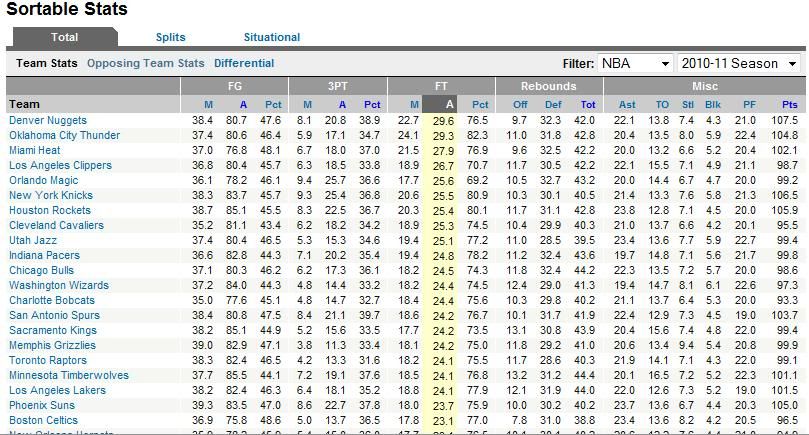Sort by FT Pct column
This screenshot has width=809, height=435.
480,104
